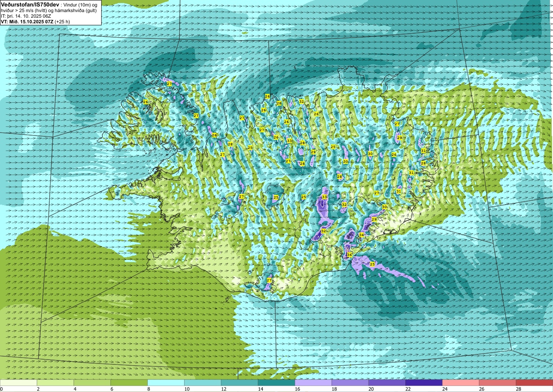Pick the 20–22 m/s purple legend swatch
The width and height of the screenshot is (553, 392).
(x=387, y=383)
